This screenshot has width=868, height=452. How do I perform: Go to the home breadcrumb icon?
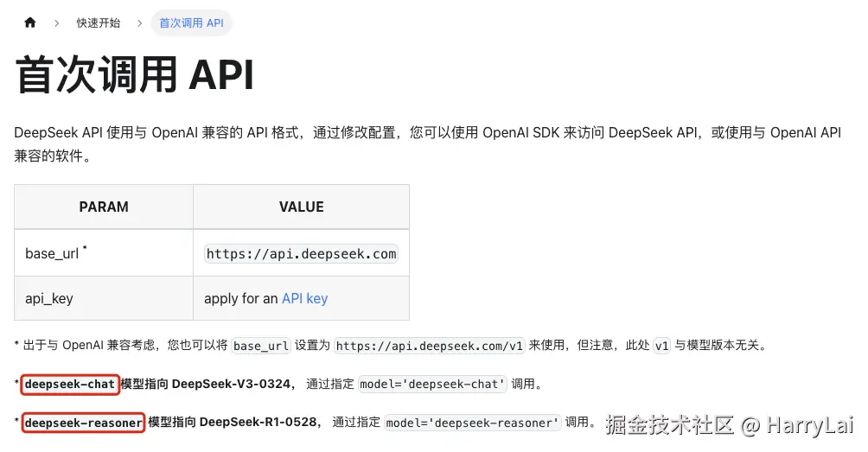click(x=30, y=22)
